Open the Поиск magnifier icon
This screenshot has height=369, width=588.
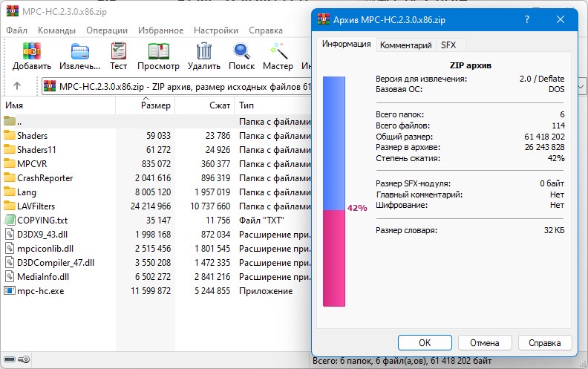241,51
